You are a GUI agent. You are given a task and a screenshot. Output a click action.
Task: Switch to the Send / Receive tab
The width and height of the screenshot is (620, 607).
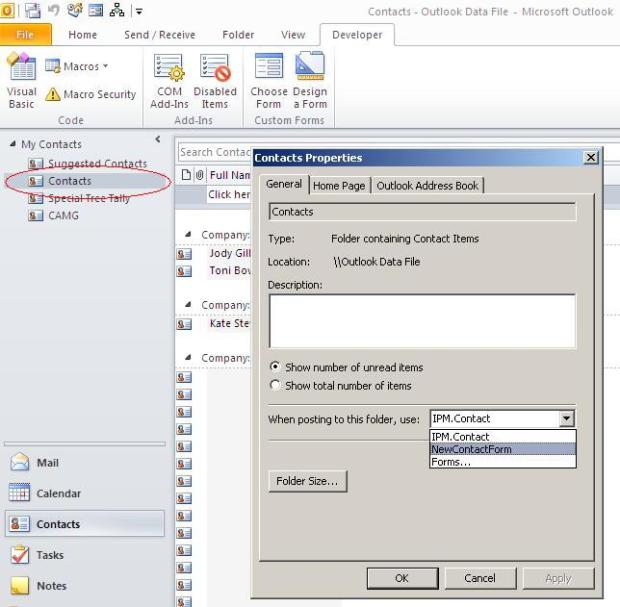click(160, 35)
